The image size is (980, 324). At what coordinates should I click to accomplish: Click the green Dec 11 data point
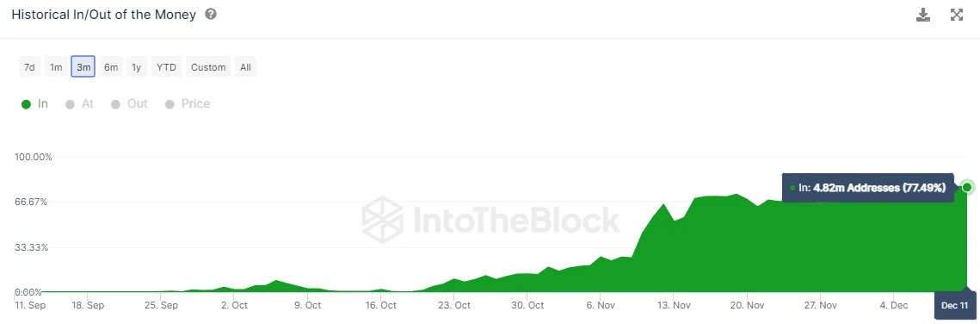tap(967, 187)
